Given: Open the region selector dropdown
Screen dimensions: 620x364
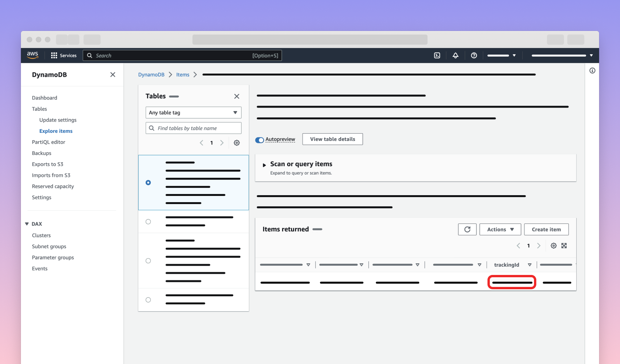Looking at the screenshot, I should click(502, 55).
